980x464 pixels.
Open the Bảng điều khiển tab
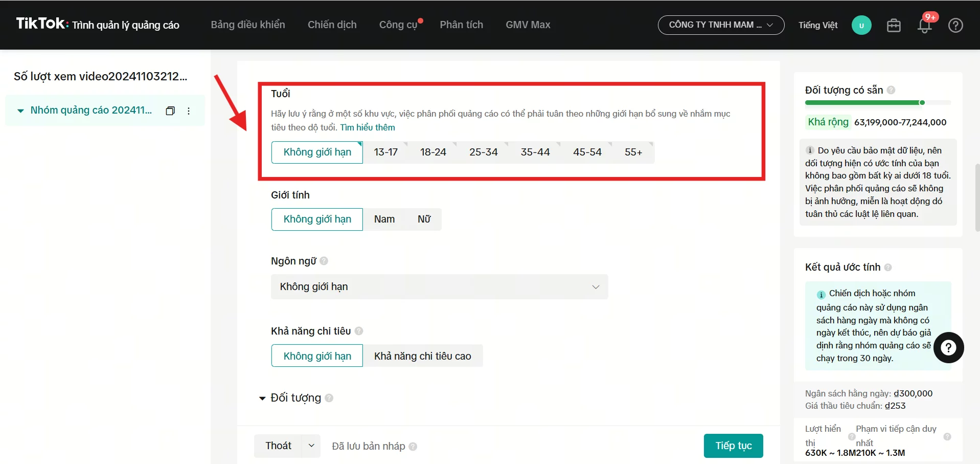[248, 25]
